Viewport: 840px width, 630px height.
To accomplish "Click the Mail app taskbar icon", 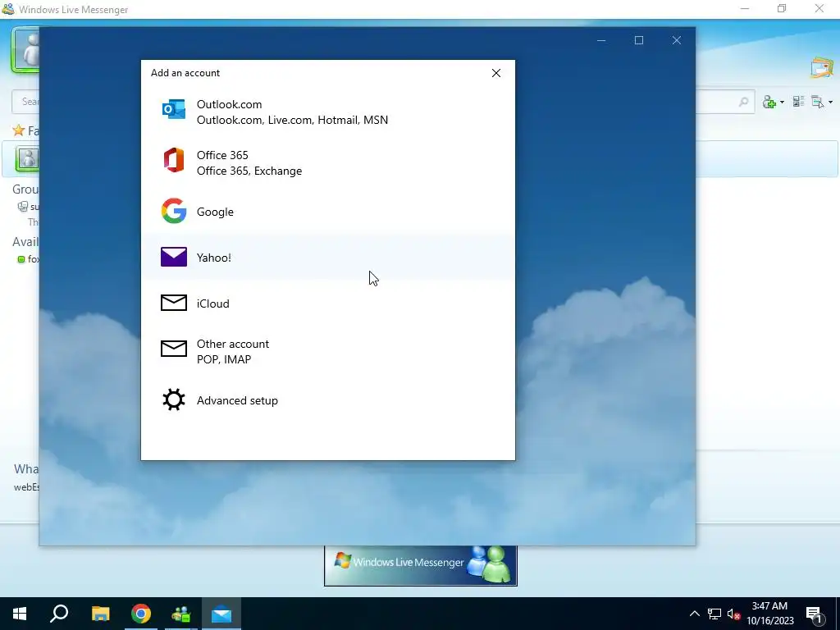I will (x=221, y=614).
